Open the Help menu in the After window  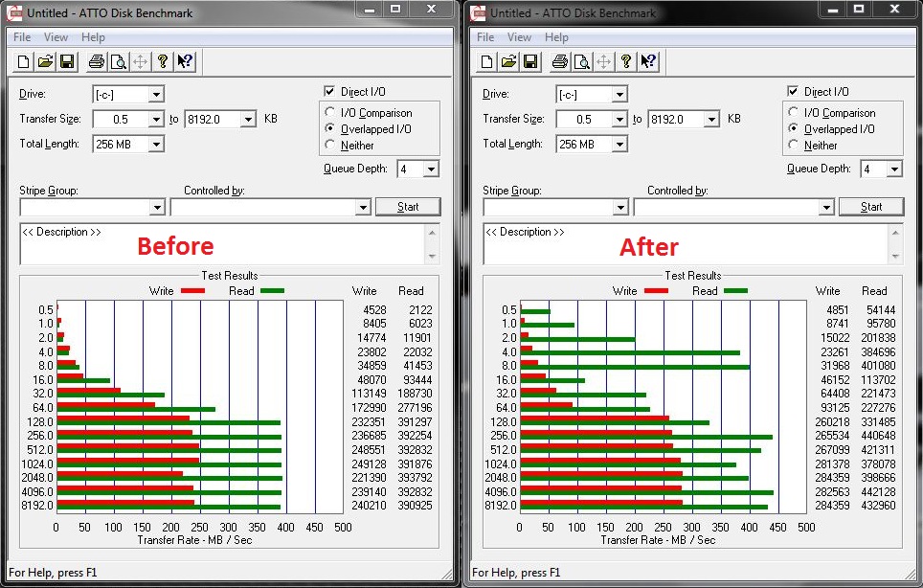point(556,37)
